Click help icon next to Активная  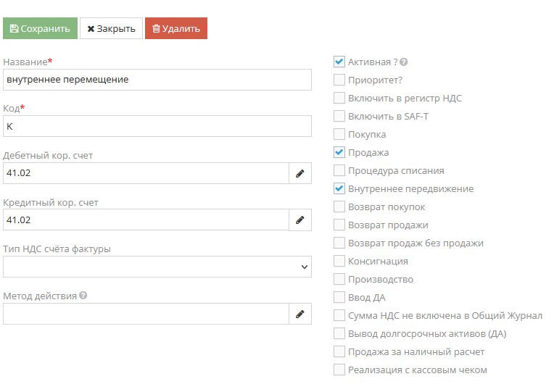click(x=404, y=62)
